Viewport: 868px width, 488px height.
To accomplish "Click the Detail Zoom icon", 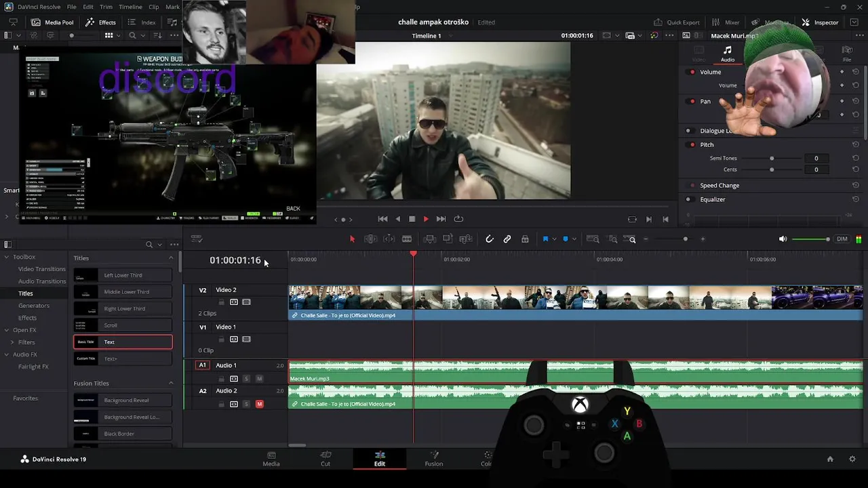I will click(x=612, y=239).
